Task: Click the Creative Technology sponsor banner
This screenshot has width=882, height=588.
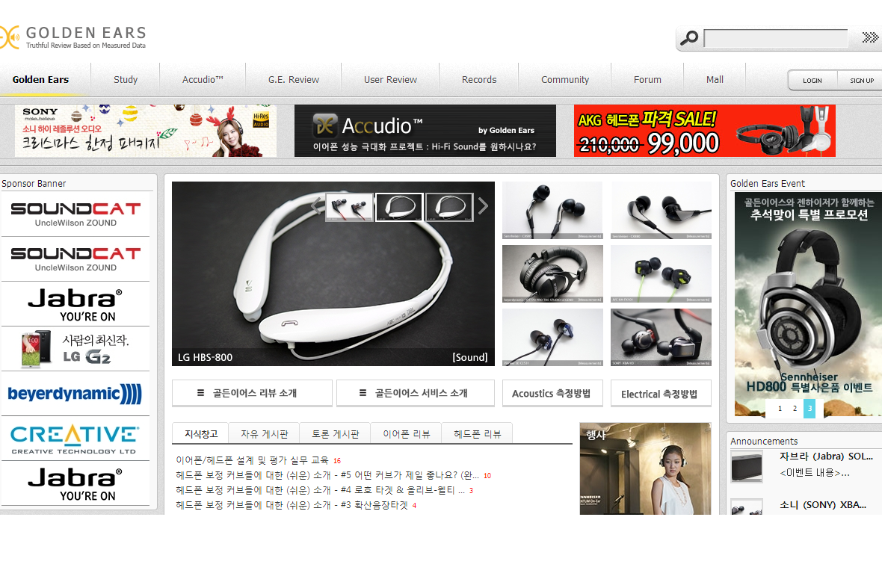Action: click(75, 439)
